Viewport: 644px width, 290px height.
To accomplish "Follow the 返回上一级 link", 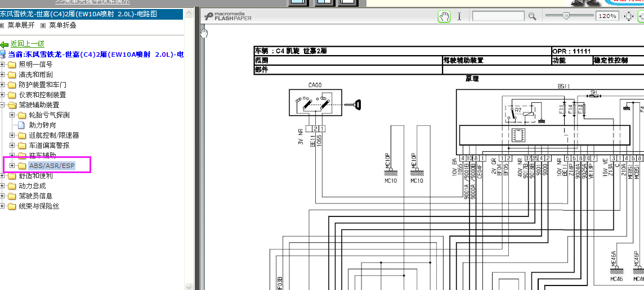I will (27, 44).
